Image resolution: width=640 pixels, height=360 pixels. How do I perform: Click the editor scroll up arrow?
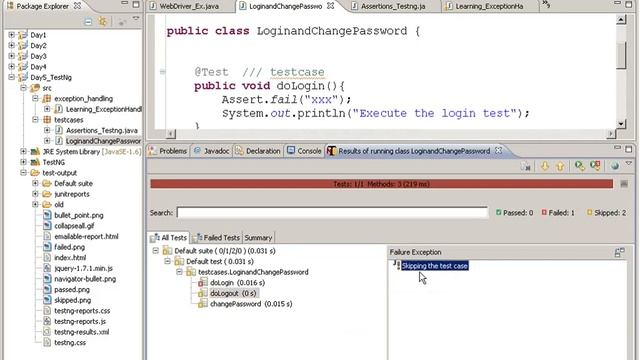[x=621, y=19]
